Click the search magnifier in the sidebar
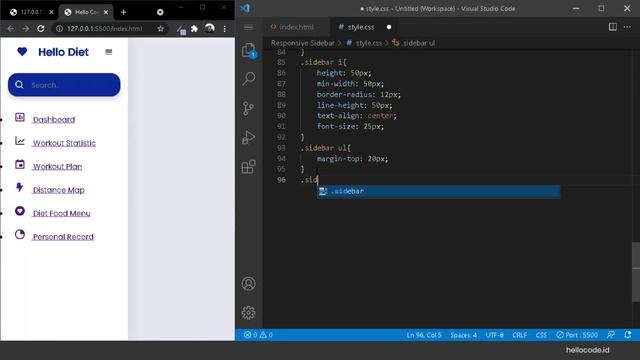Image resolution: width=640 pixels, height=360 pixels. (19, 85)
